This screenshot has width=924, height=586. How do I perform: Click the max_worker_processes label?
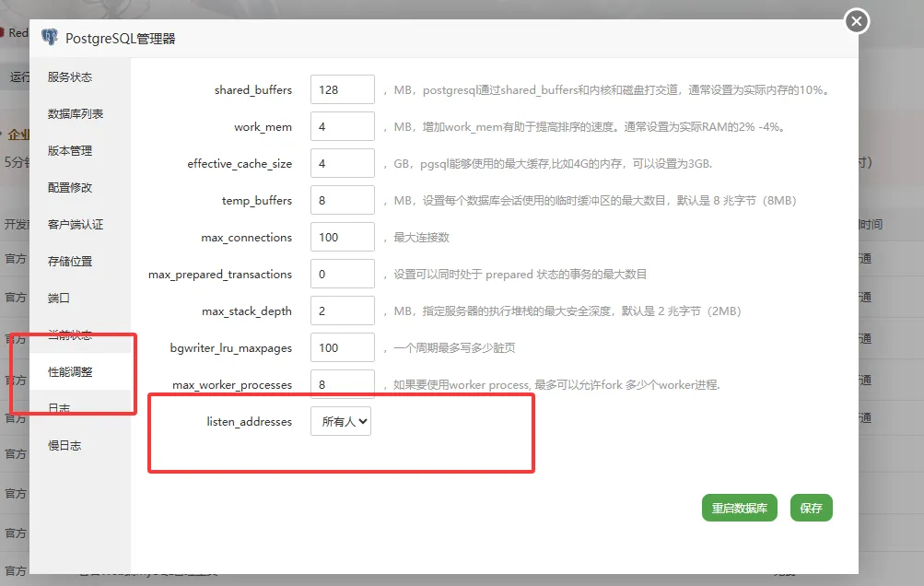[x=231, y=385]
